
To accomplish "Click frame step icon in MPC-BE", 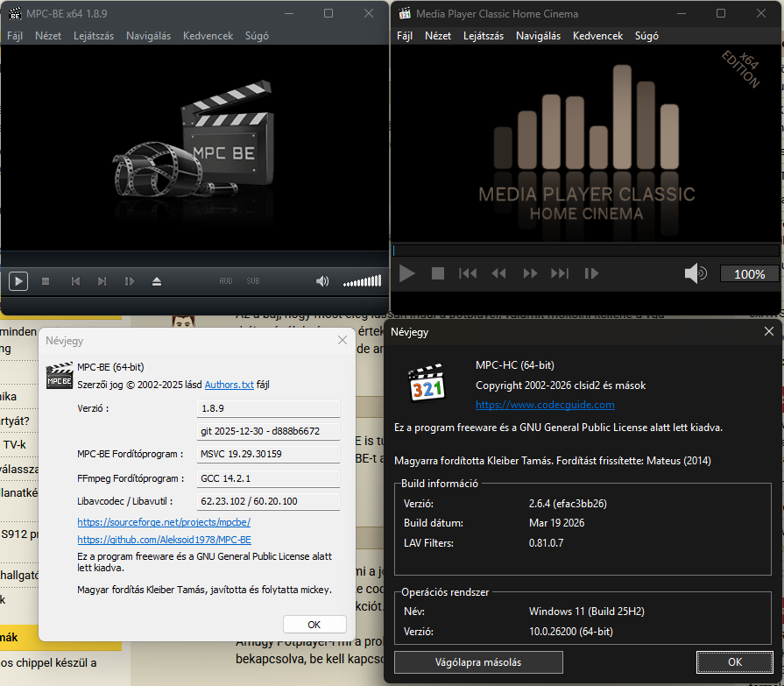I will [x=130, y=281].
